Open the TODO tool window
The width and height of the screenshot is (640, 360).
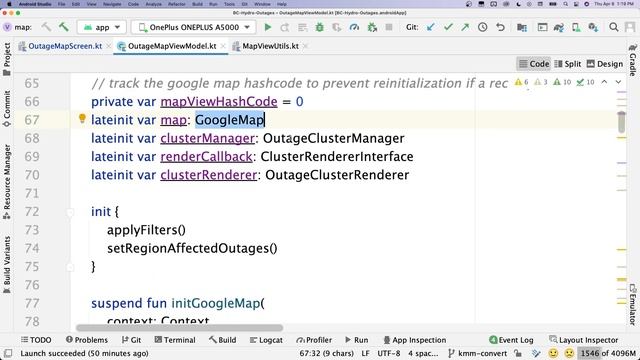tap(36, 340)
